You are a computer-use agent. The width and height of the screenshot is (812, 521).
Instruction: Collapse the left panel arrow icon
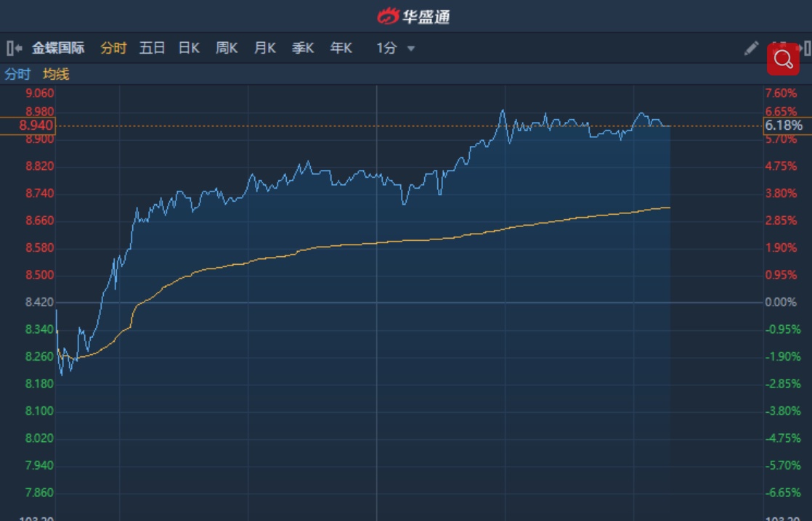[x=14, y=49]
